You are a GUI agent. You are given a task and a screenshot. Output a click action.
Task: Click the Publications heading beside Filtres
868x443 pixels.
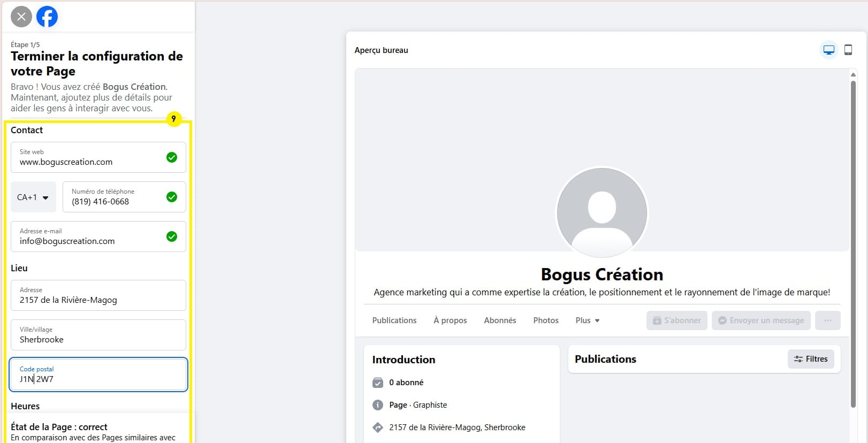pyautogui.click(x=605, y=359)
